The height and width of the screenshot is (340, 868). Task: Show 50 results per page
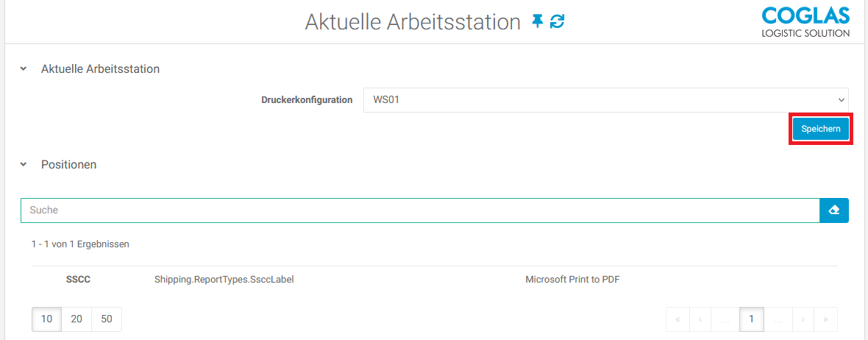(x=107, y=319)
